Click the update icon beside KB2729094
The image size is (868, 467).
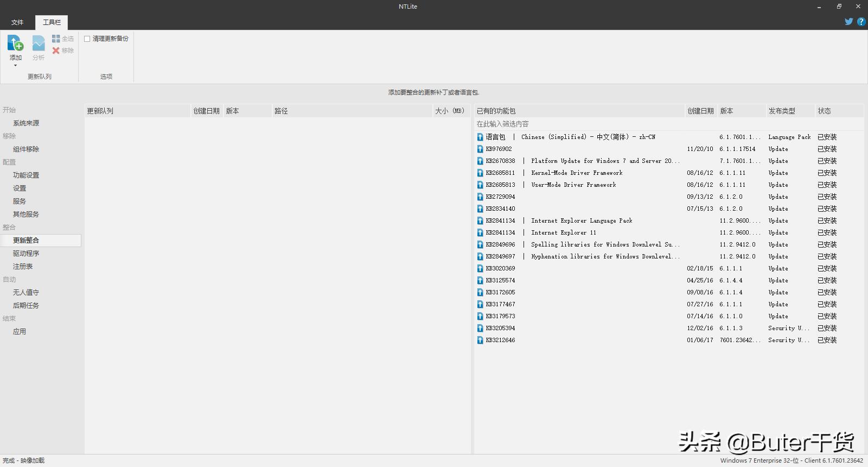tap(480, 197)
